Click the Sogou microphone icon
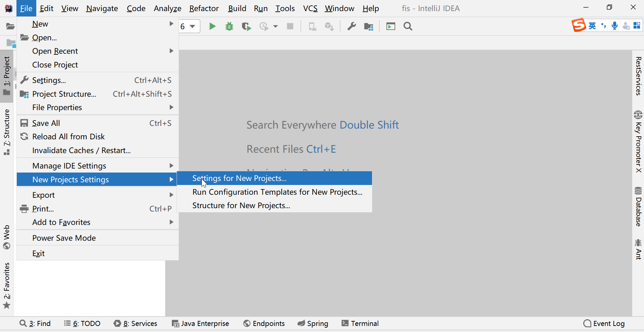644x332 pixels. [615, 26]
